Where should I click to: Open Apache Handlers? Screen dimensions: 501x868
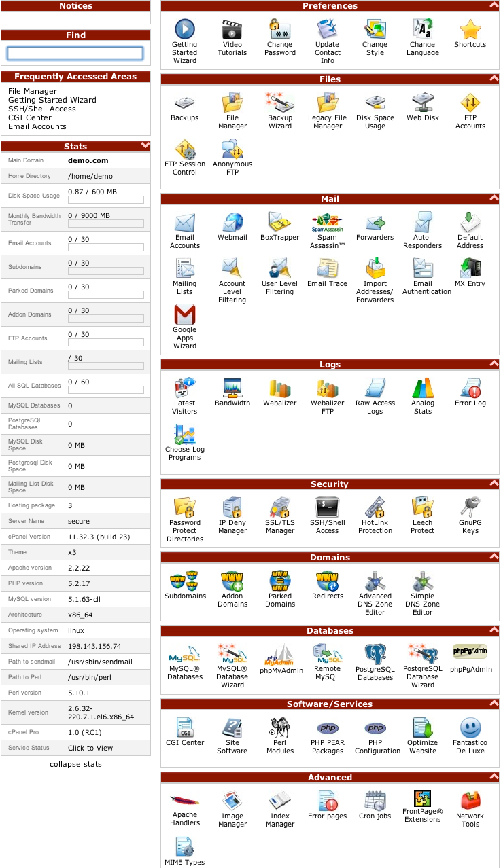(x=184, y=801)
